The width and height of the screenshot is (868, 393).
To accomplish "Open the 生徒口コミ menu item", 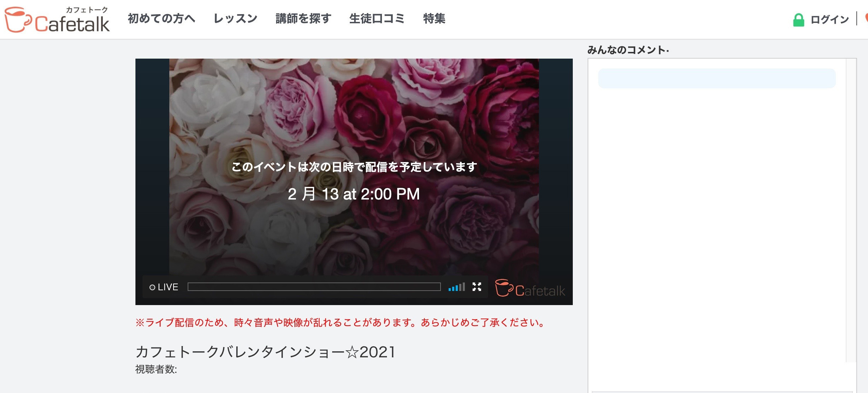I will click(377, 19).
